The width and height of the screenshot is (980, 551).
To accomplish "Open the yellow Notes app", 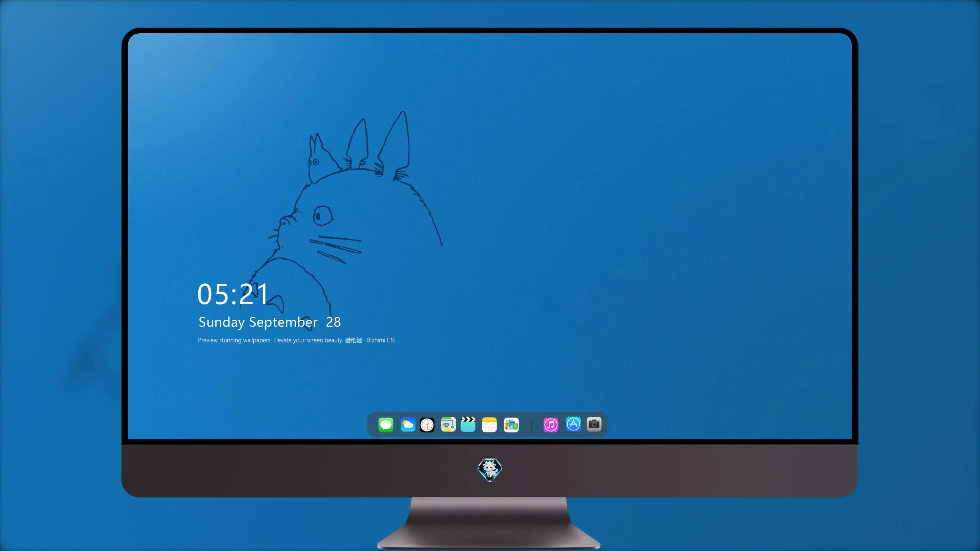I will pyautogui.click(x=489, y=424).
